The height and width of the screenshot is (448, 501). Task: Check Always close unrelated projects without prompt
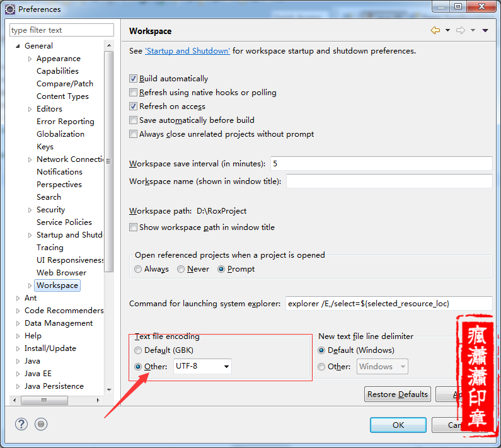pyautogui.click(x=133, y=134)
